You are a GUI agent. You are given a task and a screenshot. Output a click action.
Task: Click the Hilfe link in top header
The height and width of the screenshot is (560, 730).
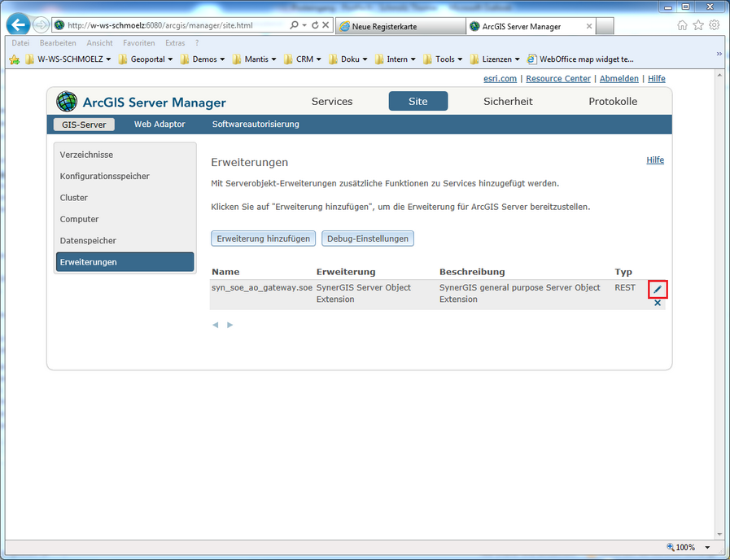(657, 79)
